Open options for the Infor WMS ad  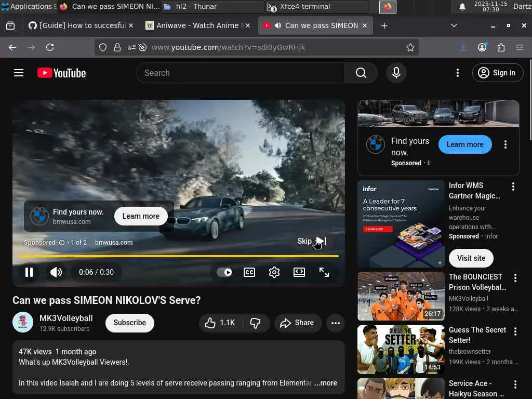tap(513, 187)
